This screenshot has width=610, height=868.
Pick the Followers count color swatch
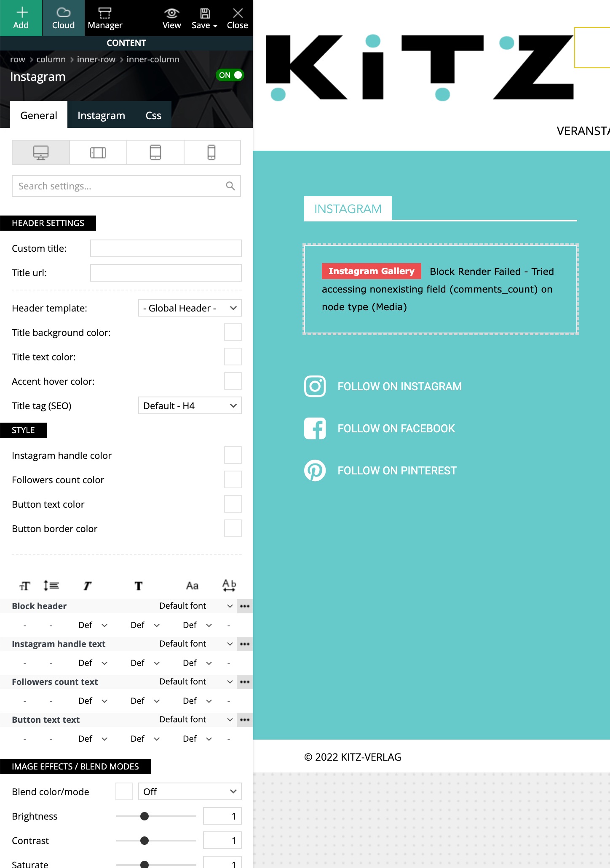click(233, 479)
